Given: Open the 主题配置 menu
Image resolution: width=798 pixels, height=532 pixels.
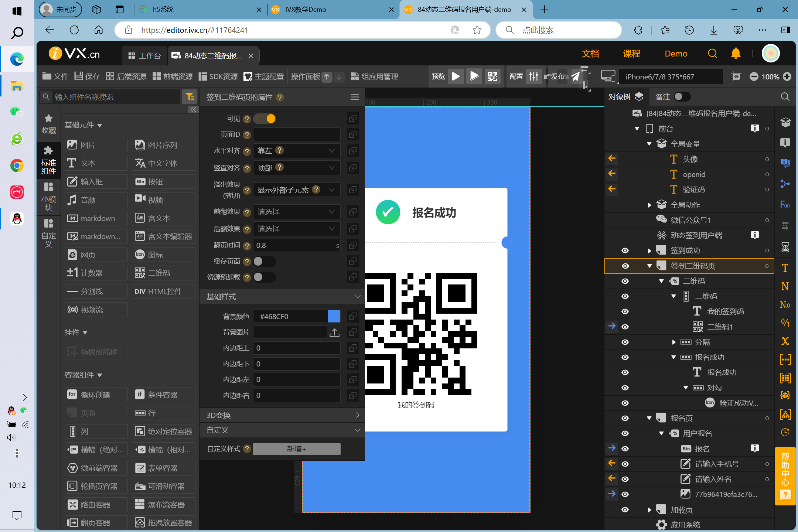Looking at the screenshot, I should point(264,76).
